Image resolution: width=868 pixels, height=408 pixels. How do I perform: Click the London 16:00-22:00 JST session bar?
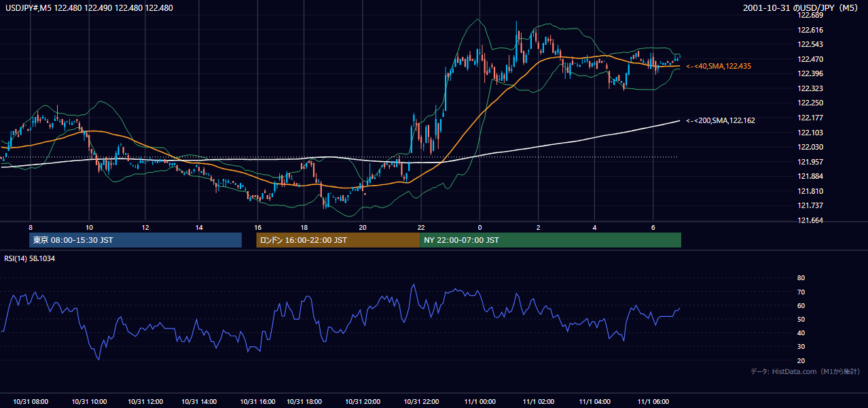tap(338, 240)
